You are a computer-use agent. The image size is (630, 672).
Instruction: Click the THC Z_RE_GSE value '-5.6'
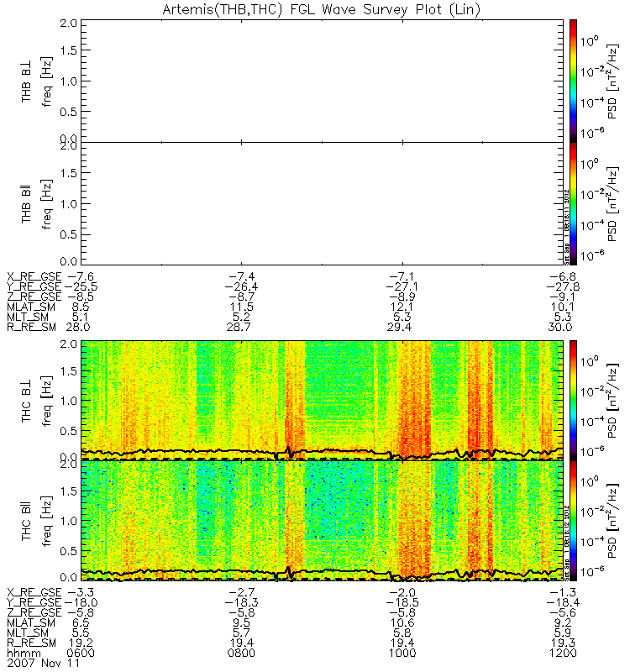563,613
